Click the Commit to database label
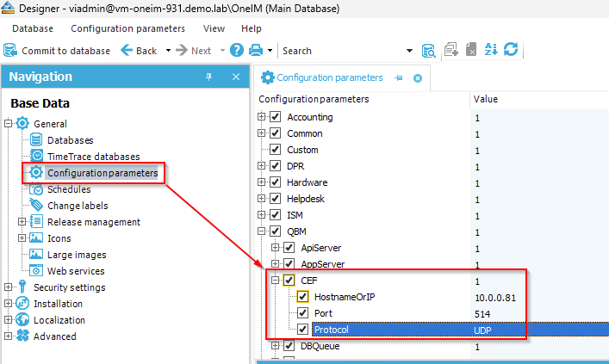 (x=65, y=51)
